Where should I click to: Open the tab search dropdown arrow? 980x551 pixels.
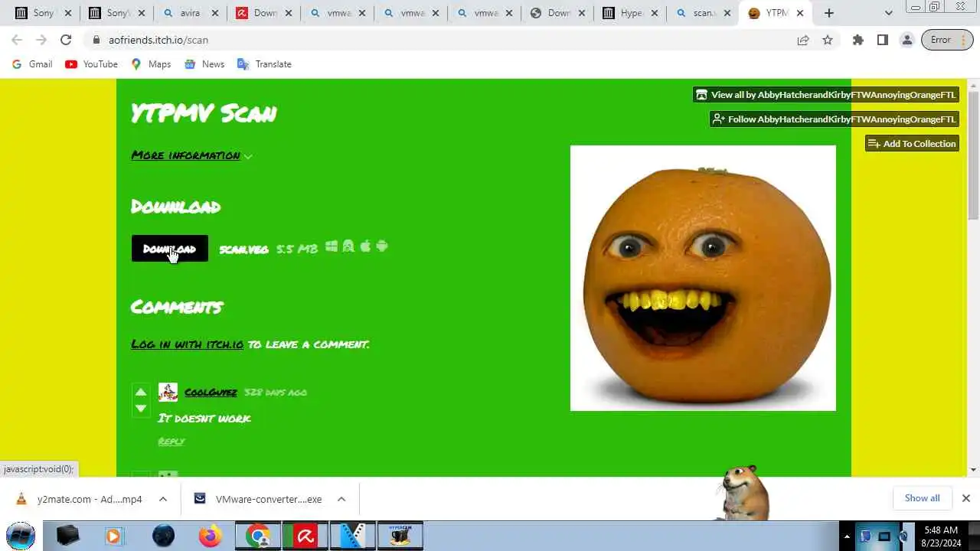coord(888,13)
